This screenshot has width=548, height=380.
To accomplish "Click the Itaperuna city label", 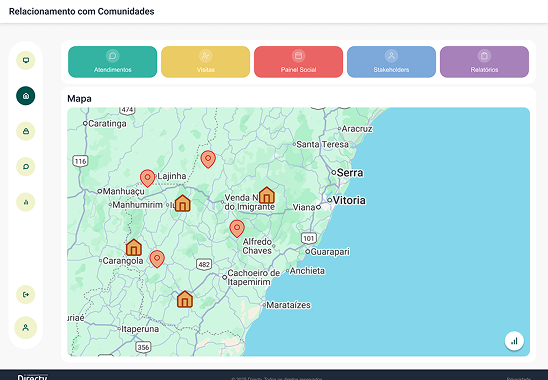I will coord(140,329).
